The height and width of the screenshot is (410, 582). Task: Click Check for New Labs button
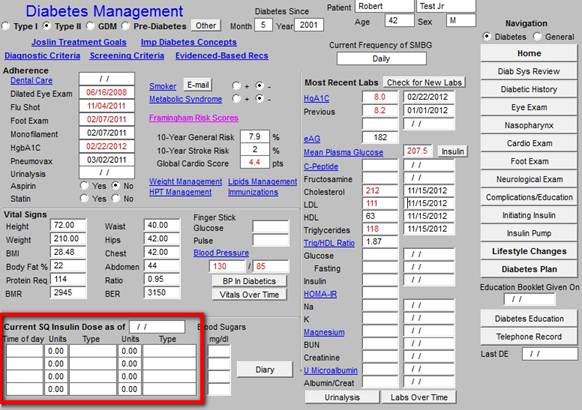coord(424,82)
